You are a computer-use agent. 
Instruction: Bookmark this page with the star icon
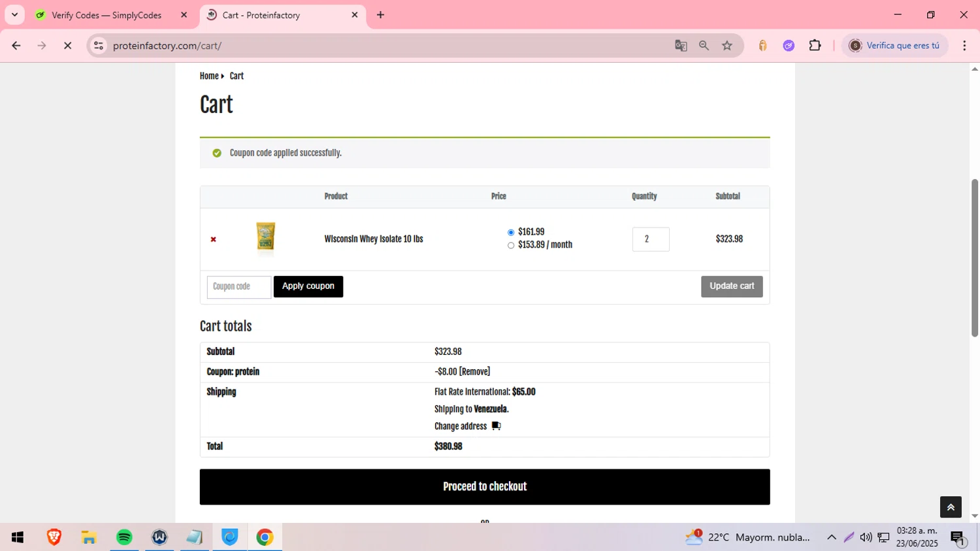coord(727,46)
